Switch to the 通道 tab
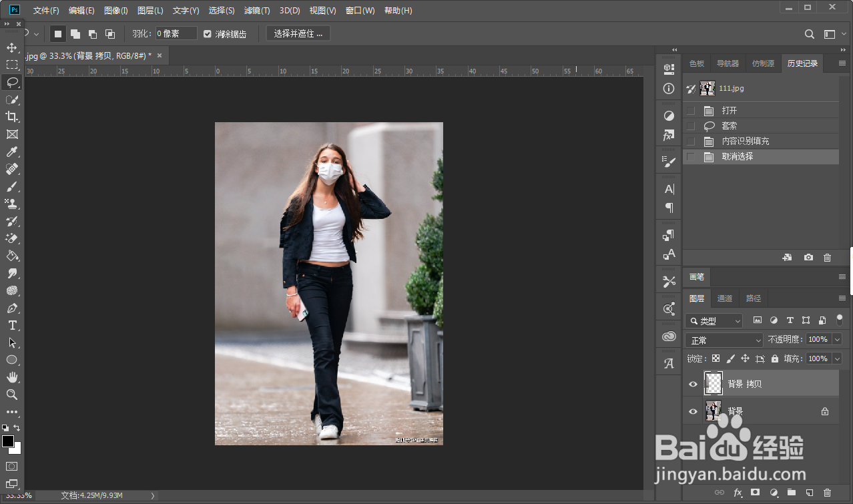Screen dimensions: 853x504 [725, 298]
